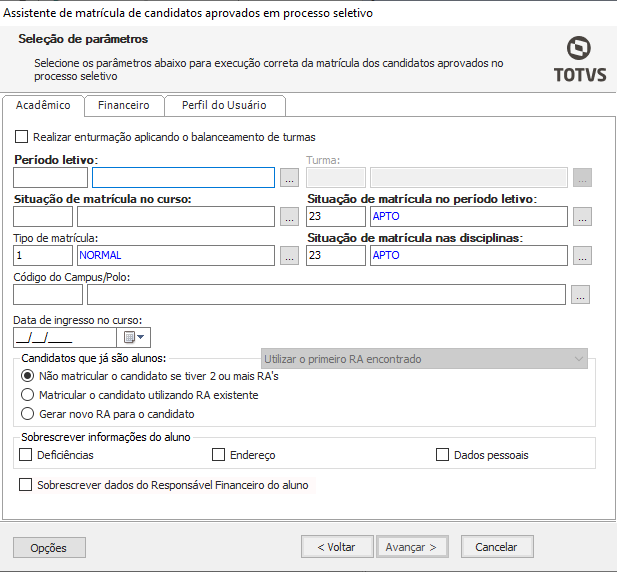Open calendar picker for Data de ingresso
617x572 pixels.
(x=134, y=338)
